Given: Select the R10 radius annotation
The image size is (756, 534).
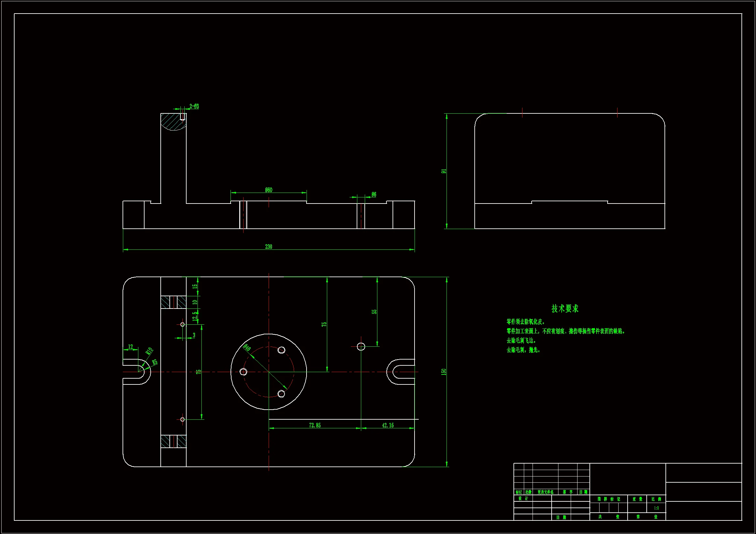Looking at the screenshot, I should [149, 351].
